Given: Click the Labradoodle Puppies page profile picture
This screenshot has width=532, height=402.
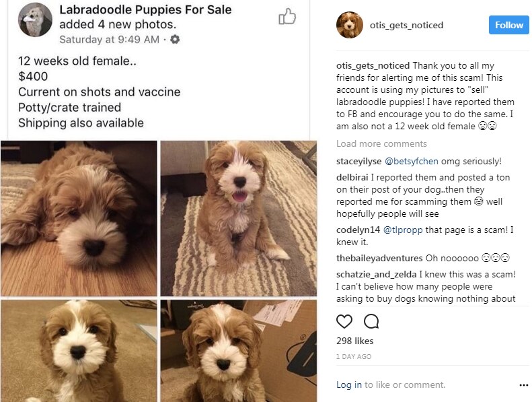Looking at the screenshot, I should (35, 20).
